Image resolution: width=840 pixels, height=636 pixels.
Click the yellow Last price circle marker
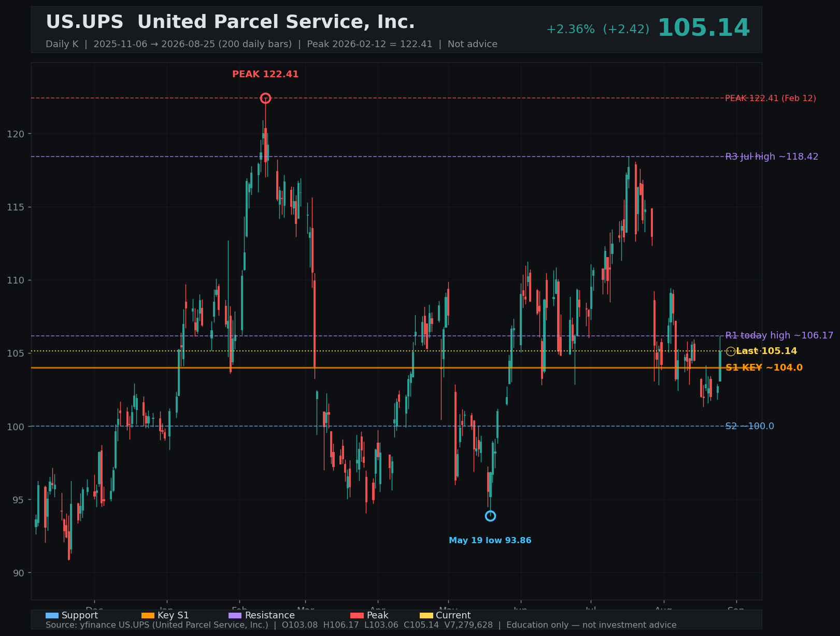click(731, 351)
